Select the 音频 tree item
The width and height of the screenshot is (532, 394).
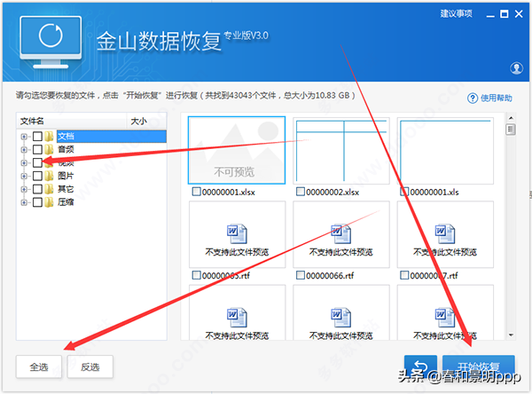pos(66,149)
